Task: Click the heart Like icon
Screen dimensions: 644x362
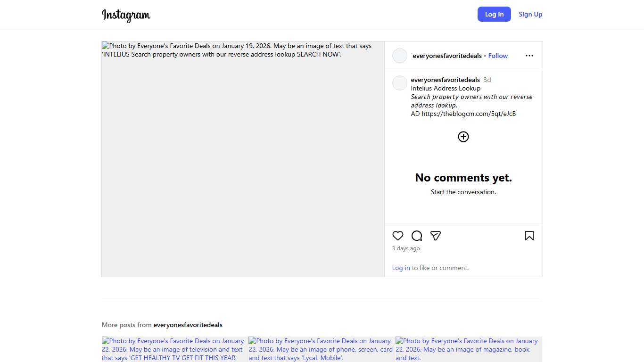Action: point(398,236)
